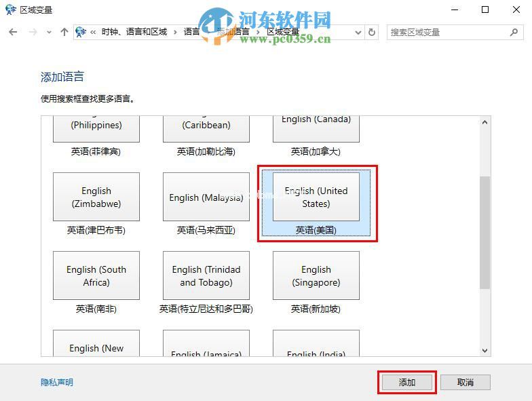532x401 pixels.
Task: Click the language list scrollbar thumb
Action: click(x=484, y=232)
